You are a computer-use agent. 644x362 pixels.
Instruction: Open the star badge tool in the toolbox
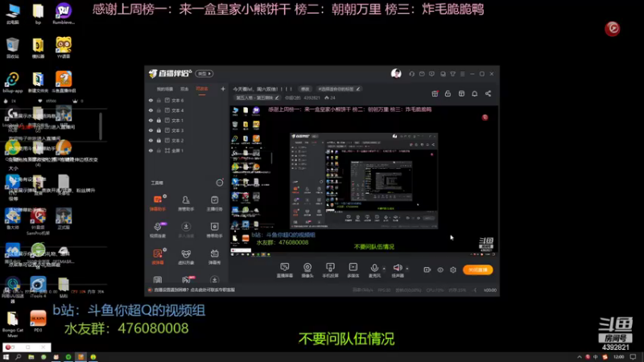[214, 230]
